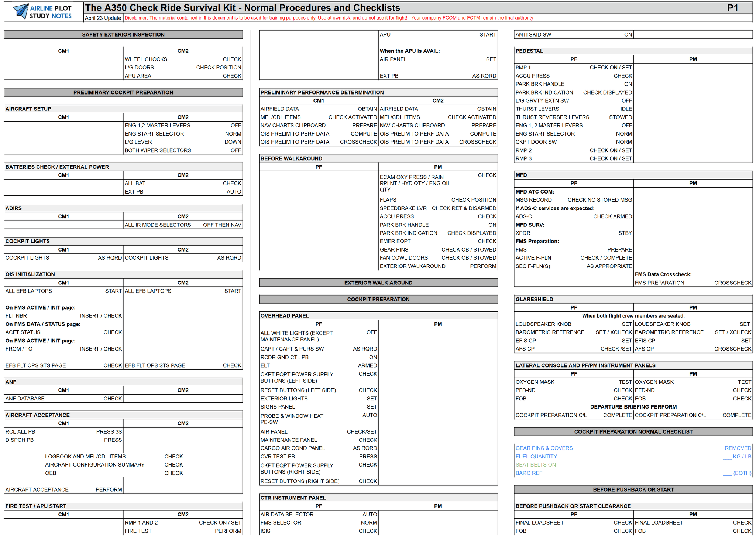Click 'LOGBOOK AND MEL/CDL ITEMS' row
Screen dimensions: 756x539
114,457
